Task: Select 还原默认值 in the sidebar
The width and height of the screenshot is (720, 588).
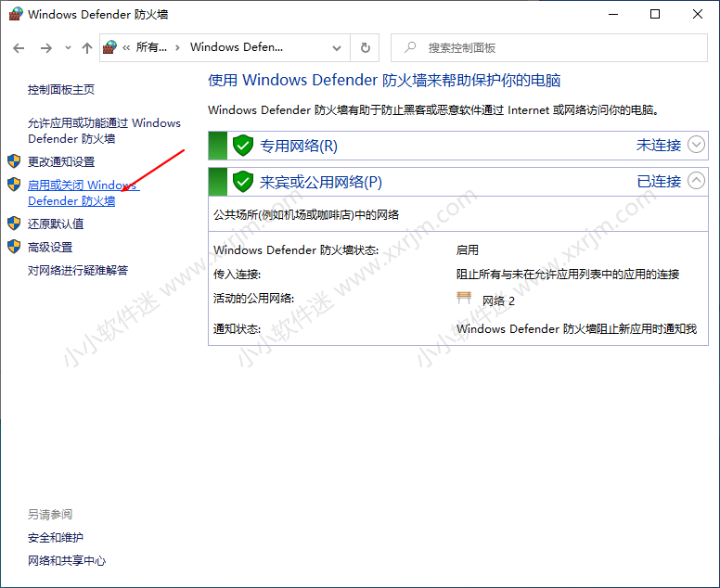Action: pos(56,224)
